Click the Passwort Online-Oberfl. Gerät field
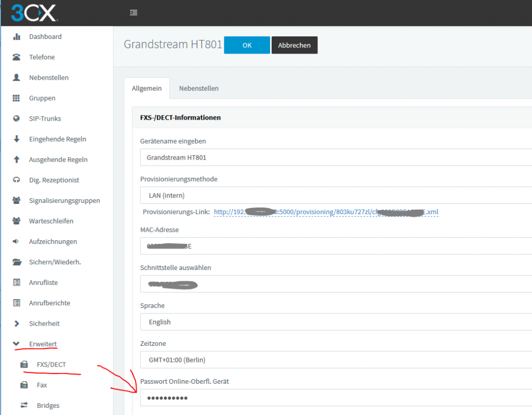The width and height of the screenshot is (532, 415). pyautogui.click(x=336, y=398)
